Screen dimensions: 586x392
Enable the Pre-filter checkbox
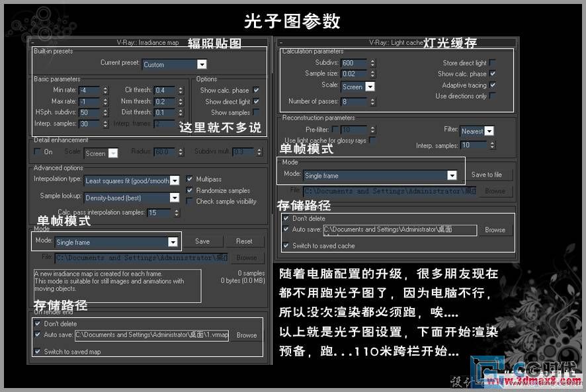[335, 130]
